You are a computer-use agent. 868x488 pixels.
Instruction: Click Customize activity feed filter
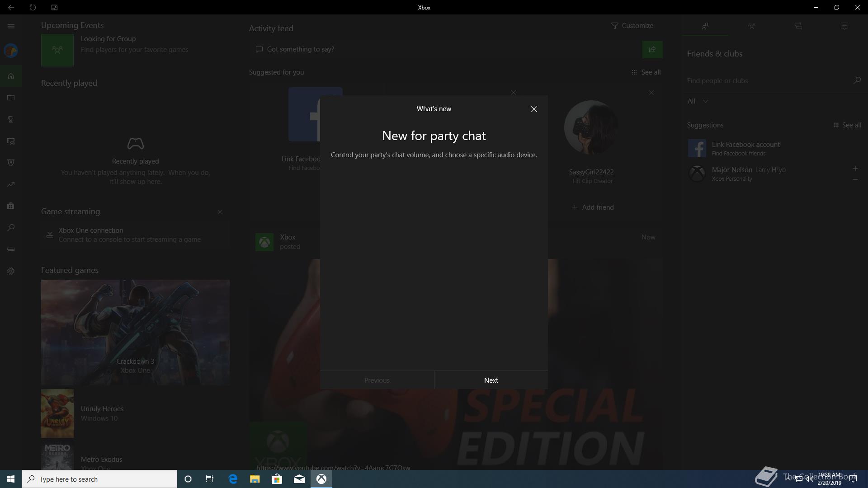(632, 26)
